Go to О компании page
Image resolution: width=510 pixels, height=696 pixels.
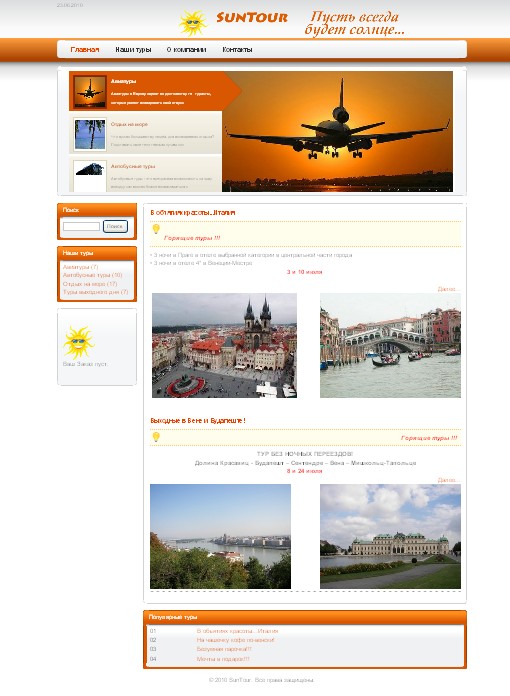tap(186, 50)
